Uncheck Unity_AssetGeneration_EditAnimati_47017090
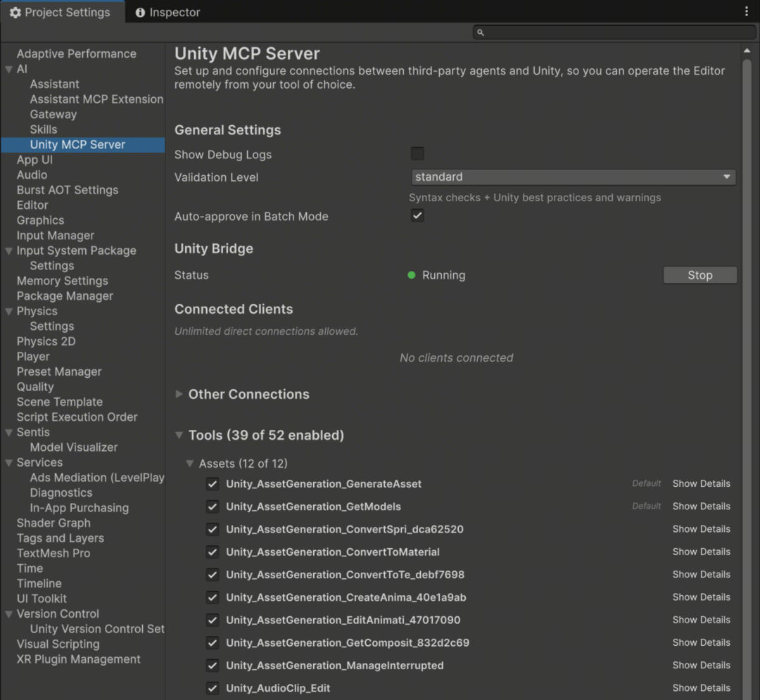The height and width of the screenshot is (700, 760). [x=213, y=620]
